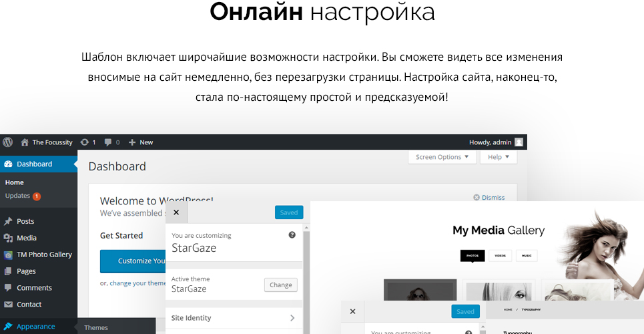Click the Site Identity chevron arrow
The height and width of the screenshot is (334, 644).
(292, 317)
